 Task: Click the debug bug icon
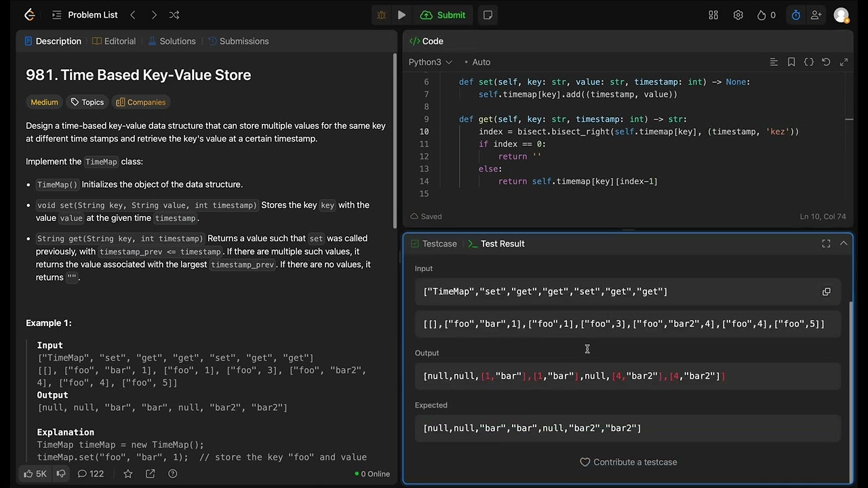(x=381, y=15)
